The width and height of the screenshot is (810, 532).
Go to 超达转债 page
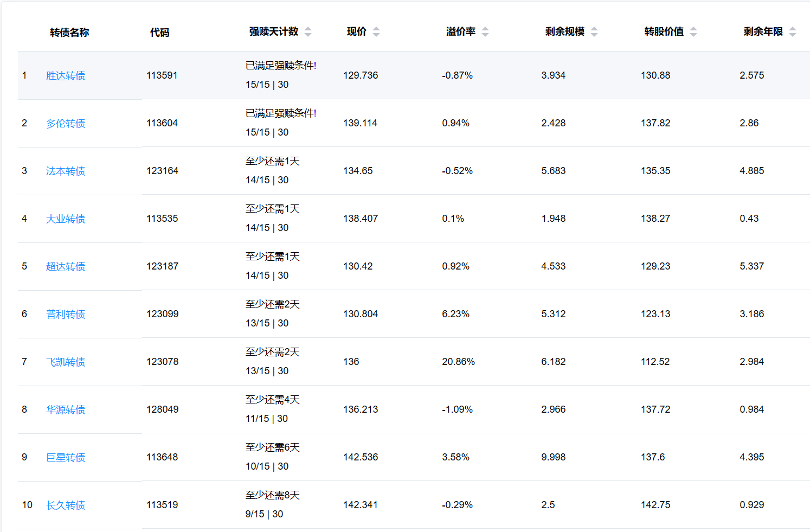[x=66, y=267]
